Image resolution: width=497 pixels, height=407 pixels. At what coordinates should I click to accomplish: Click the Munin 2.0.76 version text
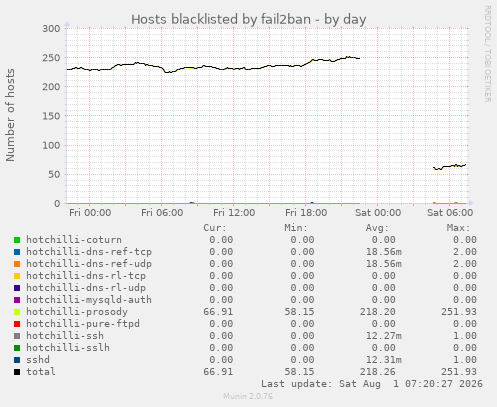pos(248,396)
